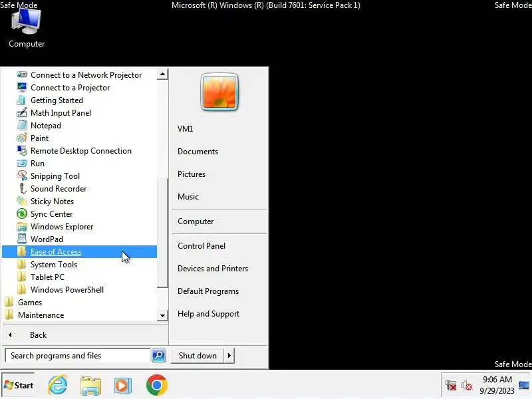
Task: Click the search magnifier button
Action: 158,355
